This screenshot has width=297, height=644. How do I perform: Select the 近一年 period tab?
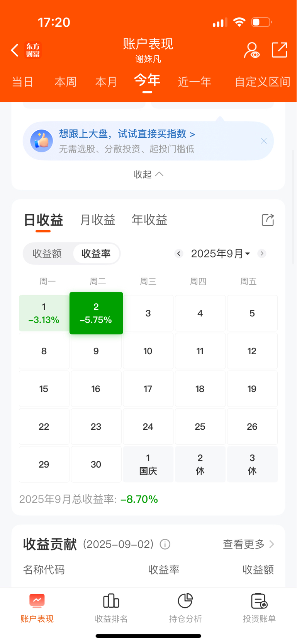[195, 82]
